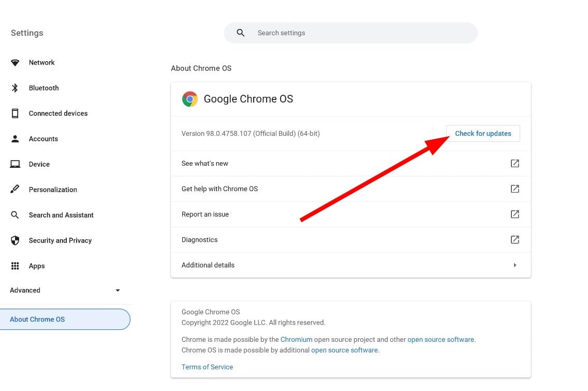Click the Network wifi icon in sidebar

pyautogui.click(x=15, y=63)
